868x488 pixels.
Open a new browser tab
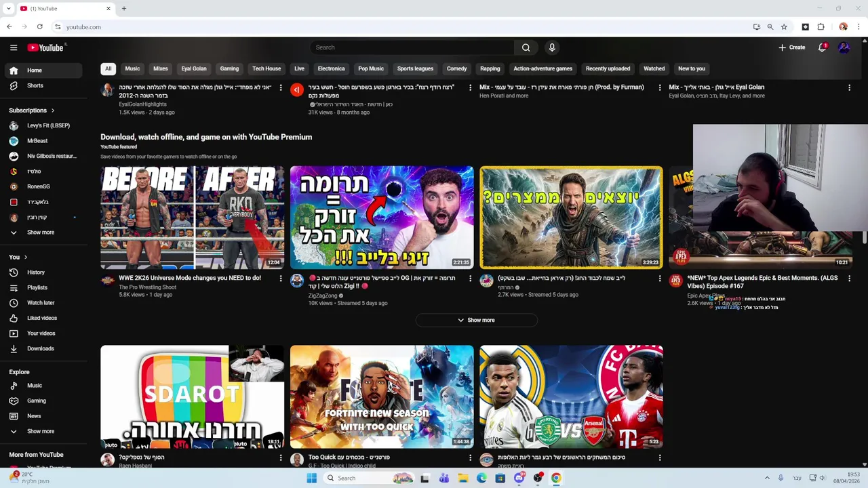124,9
